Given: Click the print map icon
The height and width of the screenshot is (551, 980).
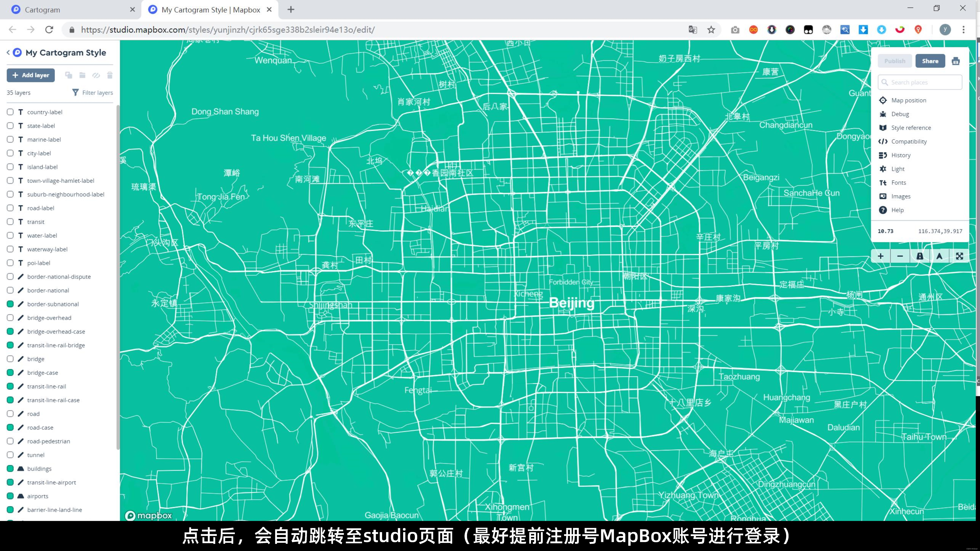Looking at the screenshot, I should tap(956, 61).
